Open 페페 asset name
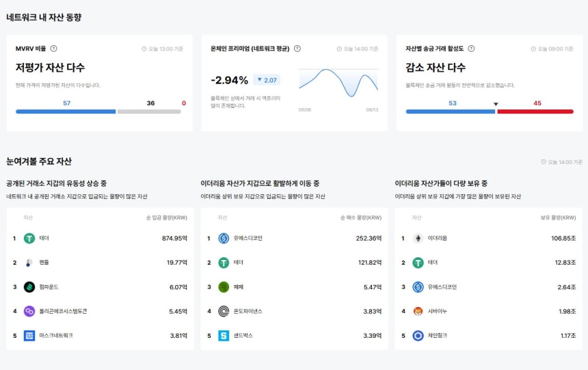 [239, 287]
